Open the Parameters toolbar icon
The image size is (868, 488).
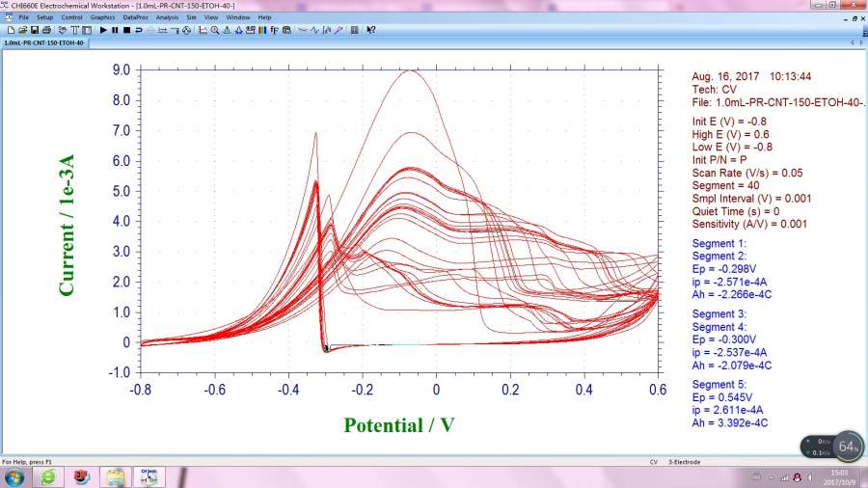87,30
